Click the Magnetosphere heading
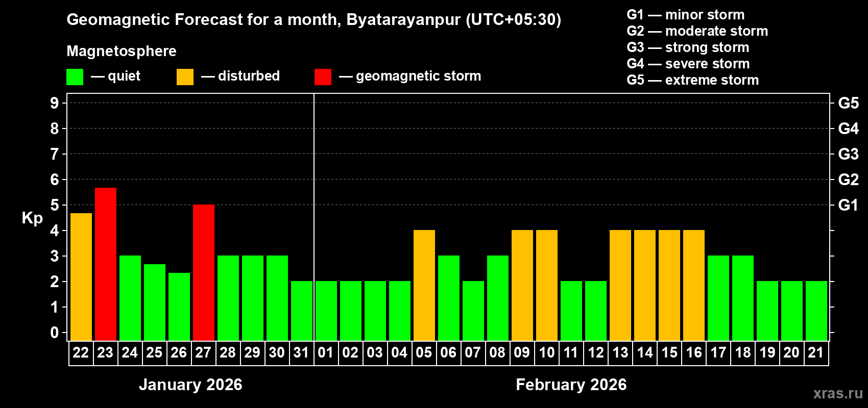The width and height of the screenshot is (868, 408). point(122,52)
